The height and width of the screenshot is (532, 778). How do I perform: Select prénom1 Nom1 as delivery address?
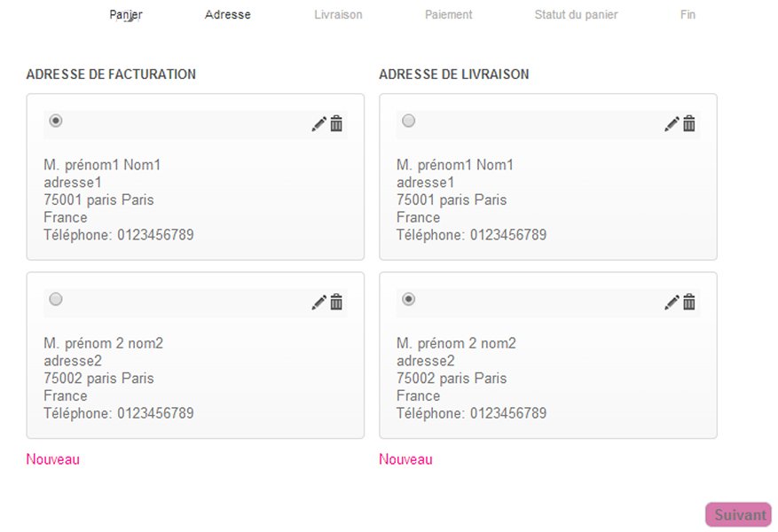click(408, 121)
